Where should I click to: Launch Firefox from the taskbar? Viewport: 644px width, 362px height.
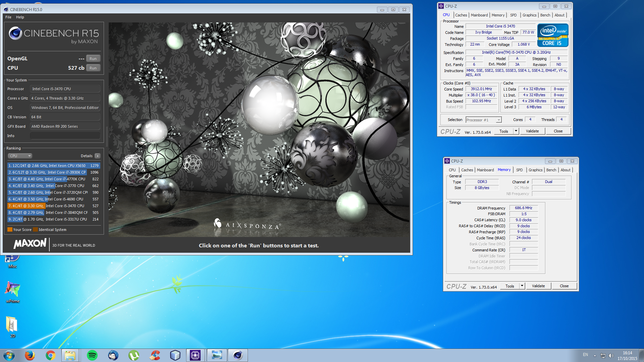coord(30,355)
